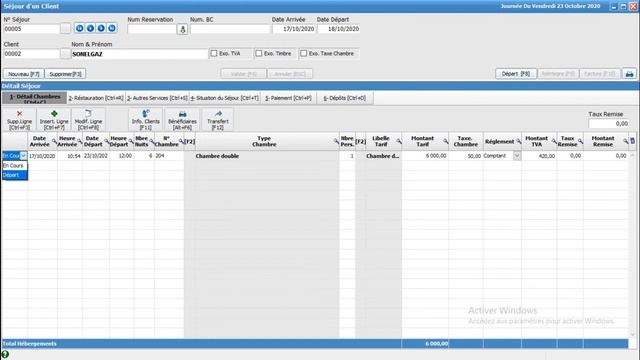Image resolution: width=640 pixels, height=360 pixels.
Task: Click the Départ [F8] button
Action: pyautogui.click(x=516, y=74)
